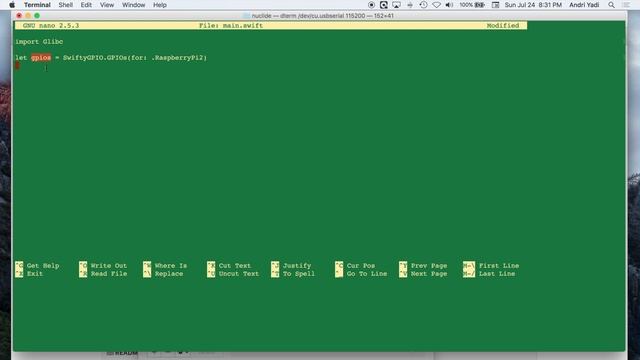The image size is (640, 360).
Task: Close the terminal window with red button
Action: pos(19,16)
